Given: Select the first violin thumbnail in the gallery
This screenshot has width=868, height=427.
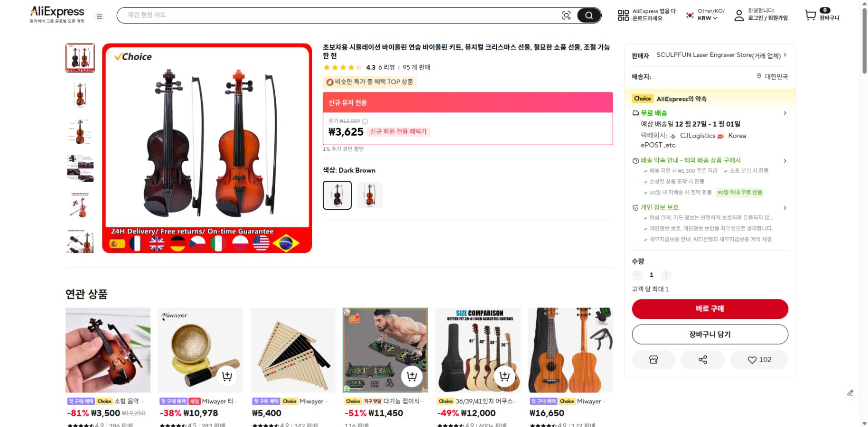Looking at the screenshot, I should point(79,58).
